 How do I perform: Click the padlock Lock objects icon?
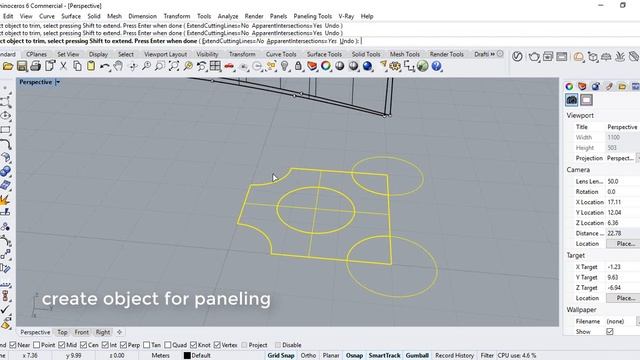coord(298,66)
